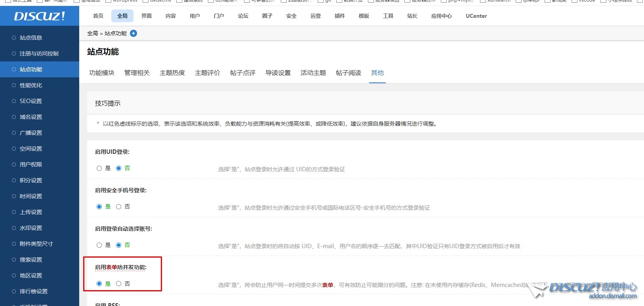Select 否 for 启用安全手机号登录

pos(119,207)
